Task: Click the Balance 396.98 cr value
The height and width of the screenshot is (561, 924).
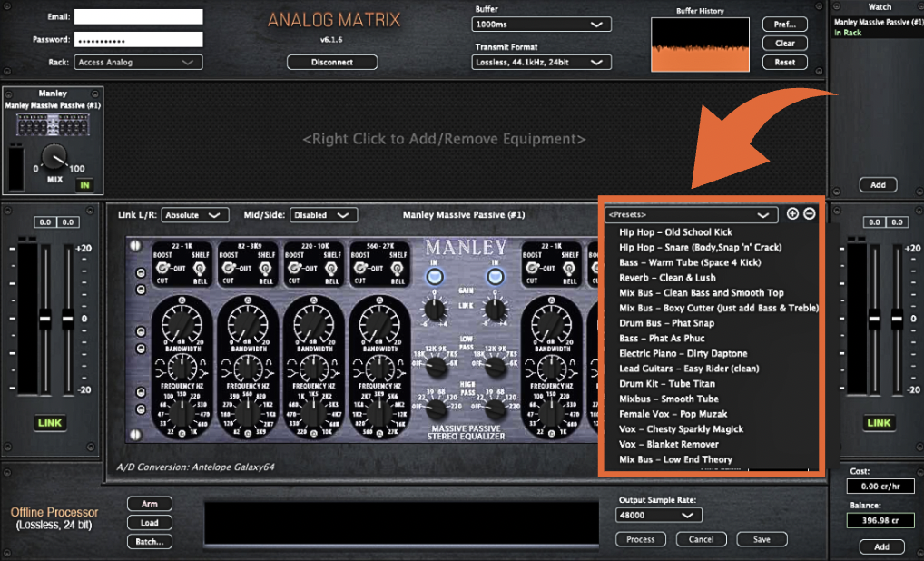Action: pyautogui.click(x=880, y=520)
